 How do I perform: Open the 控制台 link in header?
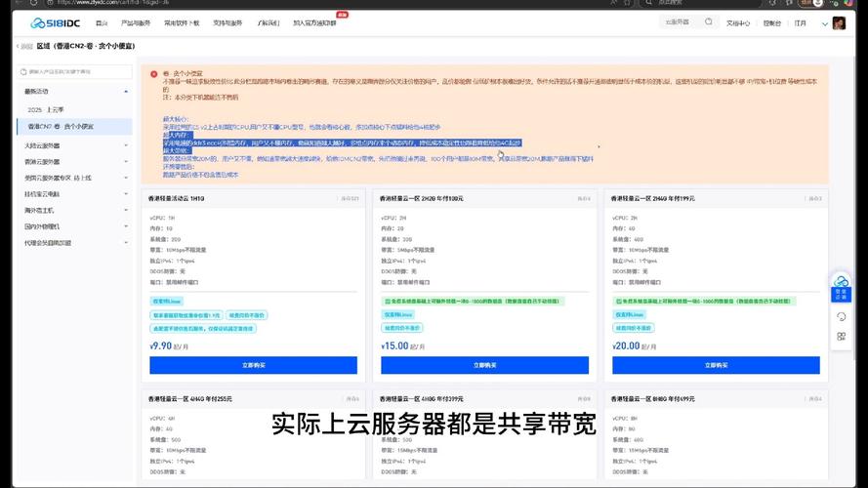(771, 23)
